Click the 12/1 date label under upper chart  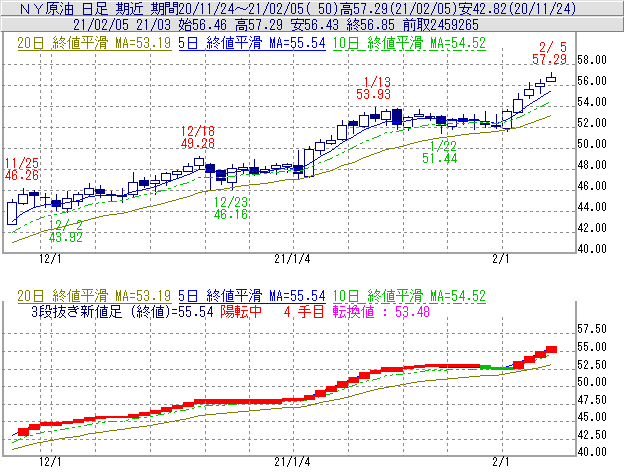50,259
